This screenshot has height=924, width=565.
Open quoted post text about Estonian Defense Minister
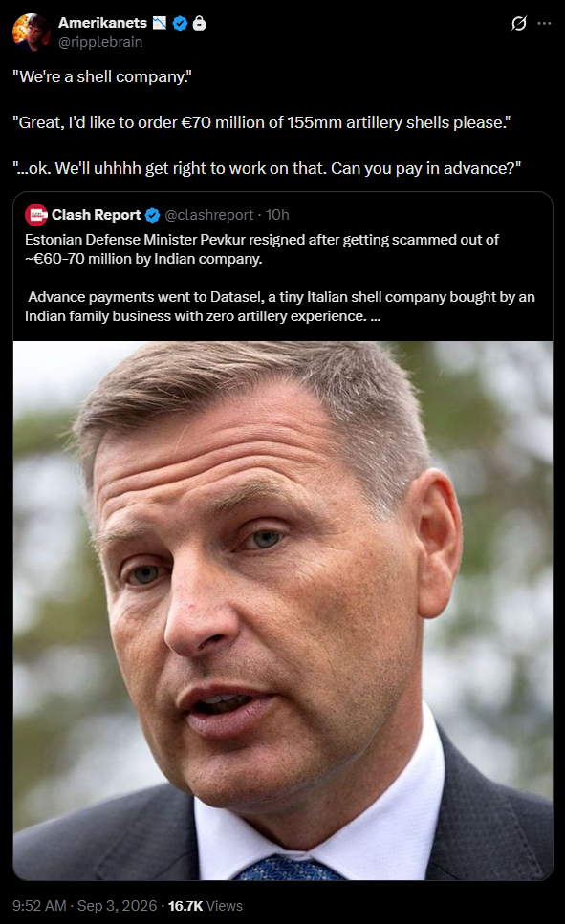(x=262, y=249)
